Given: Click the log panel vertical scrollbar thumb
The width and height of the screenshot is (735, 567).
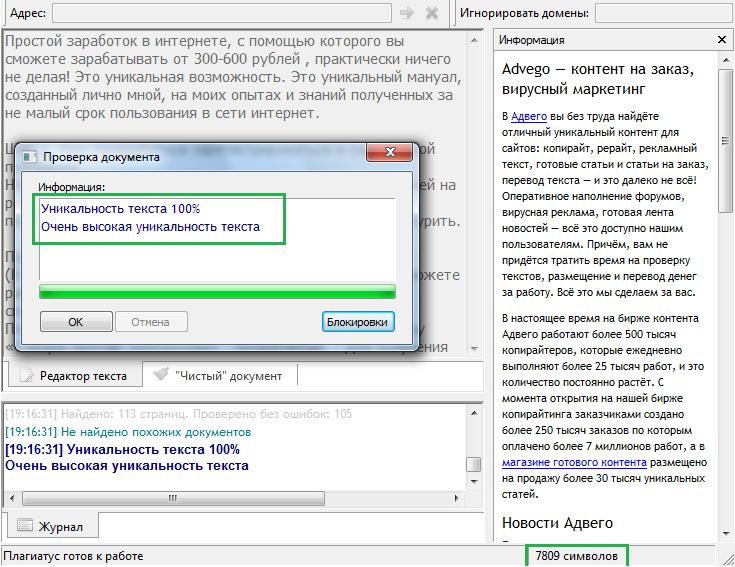Looking at the screenshot, I should tap(474, 465).
